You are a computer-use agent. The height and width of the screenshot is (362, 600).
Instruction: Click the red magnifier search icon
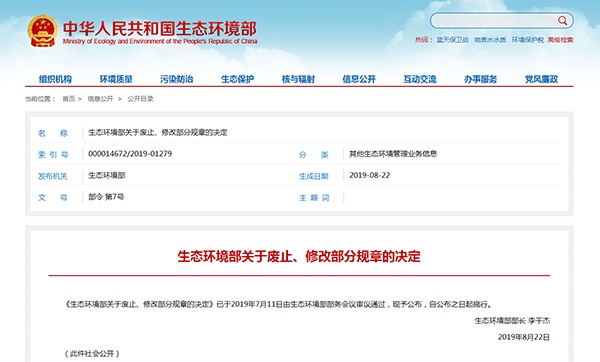click(x=562, y=21)
